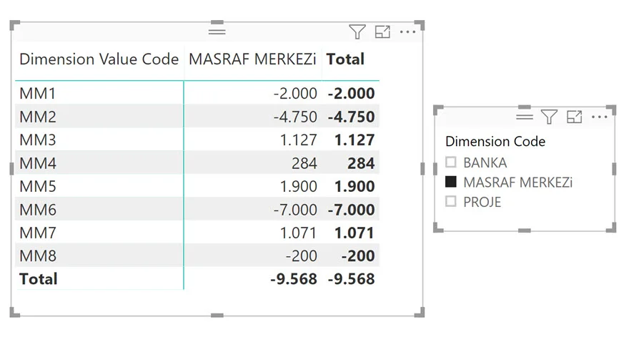Click the right-edge resize handle of the table
The image size is (644, 345).
[x=423, y=168]
